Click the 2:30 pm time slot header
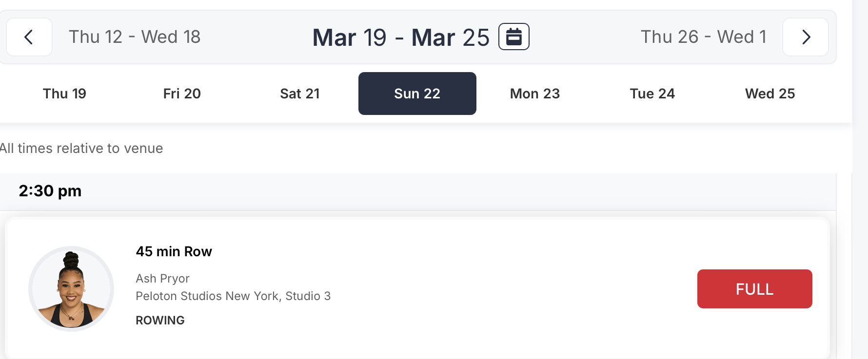868x359 pixels. tap(50, 191)
